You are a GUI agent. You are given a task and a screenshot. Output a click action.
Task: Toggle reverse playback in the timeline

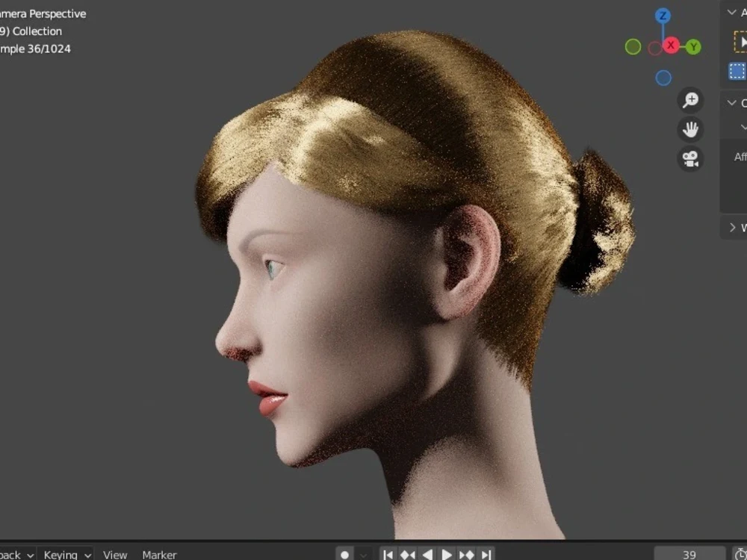(429, 554)
